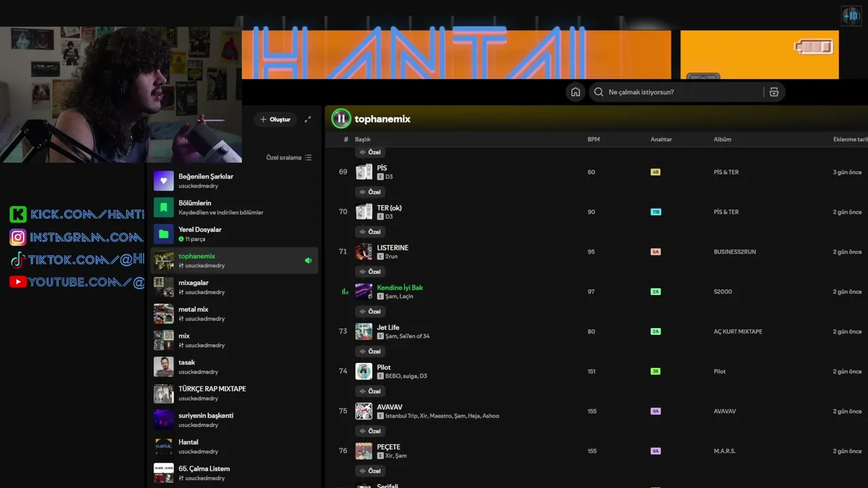Click the Kendine İyi Bak track title
This screenshot has height=488, width=868.
400,287
